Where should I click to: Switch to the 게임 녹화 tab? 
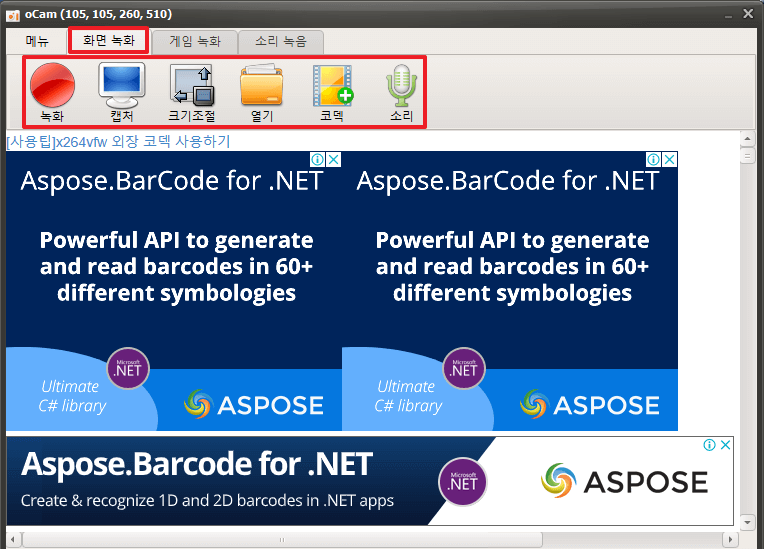click(195, 41)
